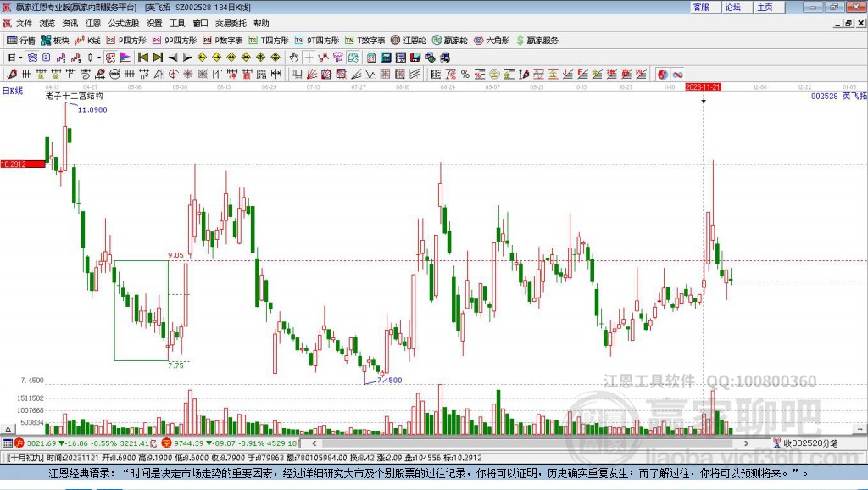Open the 9T四方形 tool
The image size is (868, 490).
coord(317,41)
